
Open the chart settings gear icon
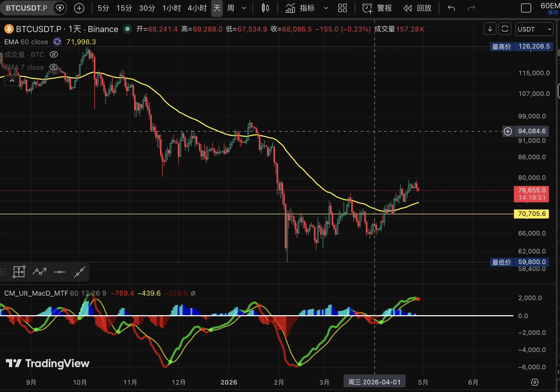(x=535, y=382)
